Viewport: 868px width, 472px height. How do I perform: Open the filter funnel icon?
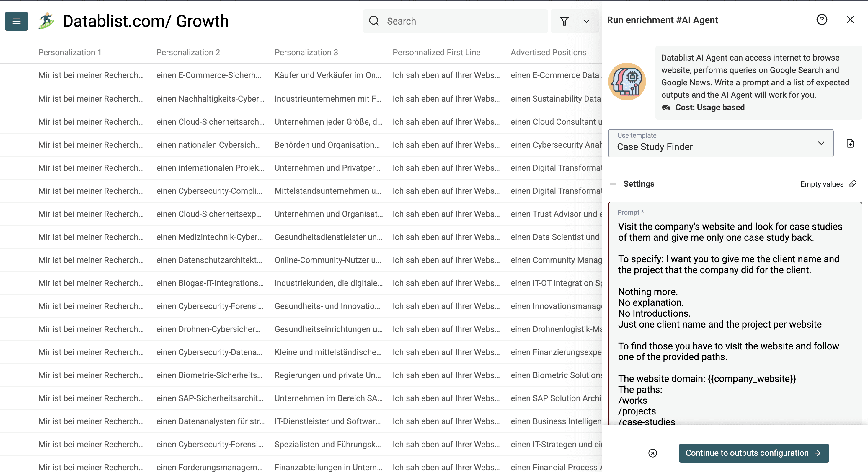(x=564, y=21)
